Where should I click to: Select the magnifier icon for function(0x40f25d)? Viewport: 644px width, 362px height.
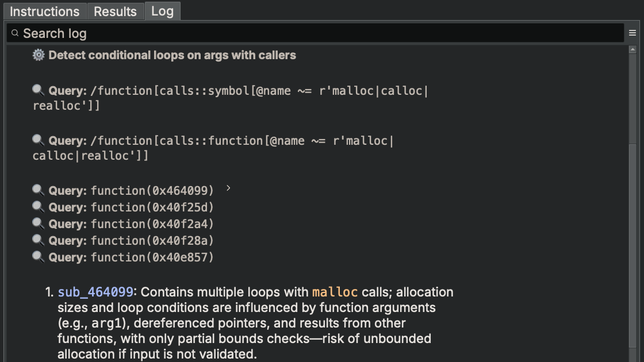point(37,207)
